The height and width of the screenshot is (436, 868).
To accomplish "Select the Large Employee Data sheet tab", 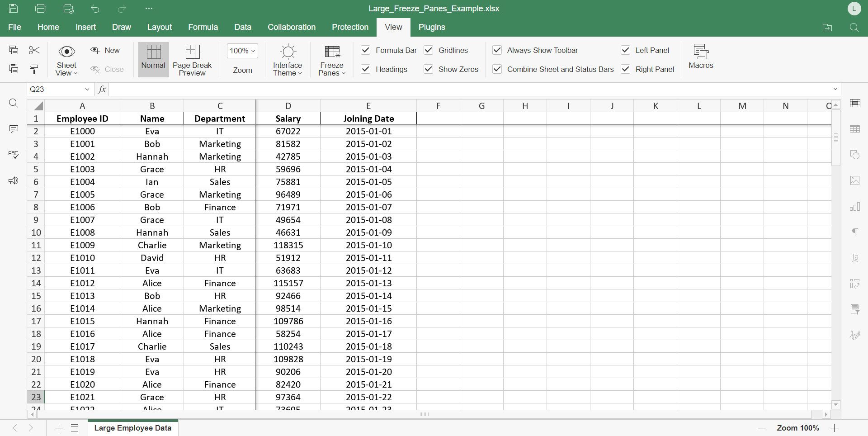I will click(x=132, y=428).
